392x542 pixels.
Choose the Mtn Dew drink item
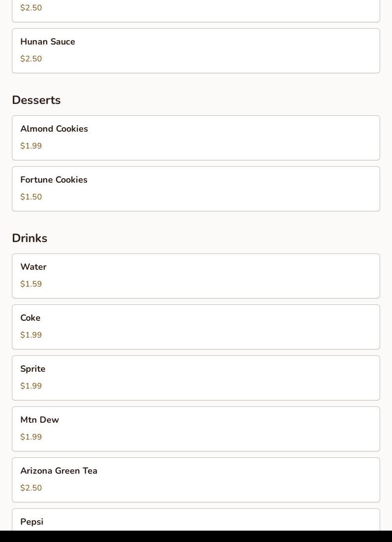coord(196,429)
